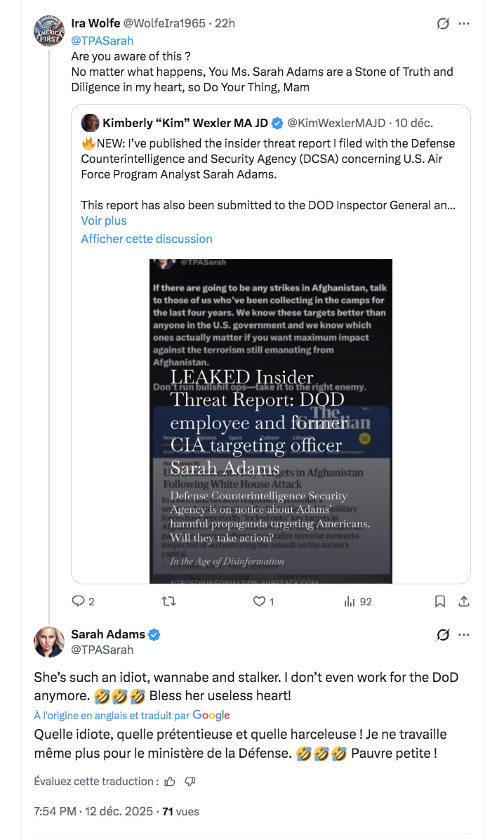Open more options menu on Ira Wolfe's tweet
The image size is (504, 840).
[x=464, y=24]
